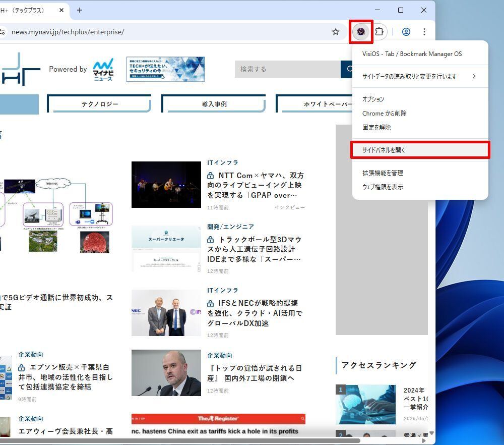This screenshot has height=445, width=504.
Task: Open the スーパークリエータ article thumbnail
Action: pyautogui.click(x=166, y=249)
